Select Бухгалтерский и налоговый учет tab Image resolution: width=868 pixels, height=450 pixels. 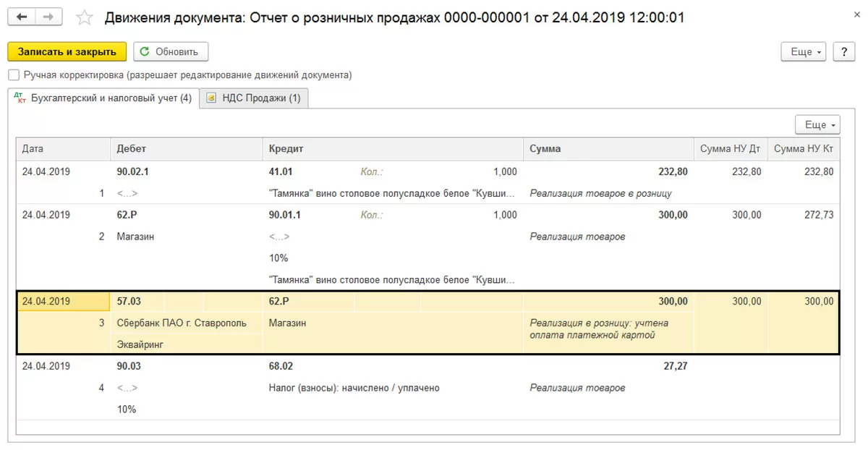pyautogui.click(x=111, y=98)
